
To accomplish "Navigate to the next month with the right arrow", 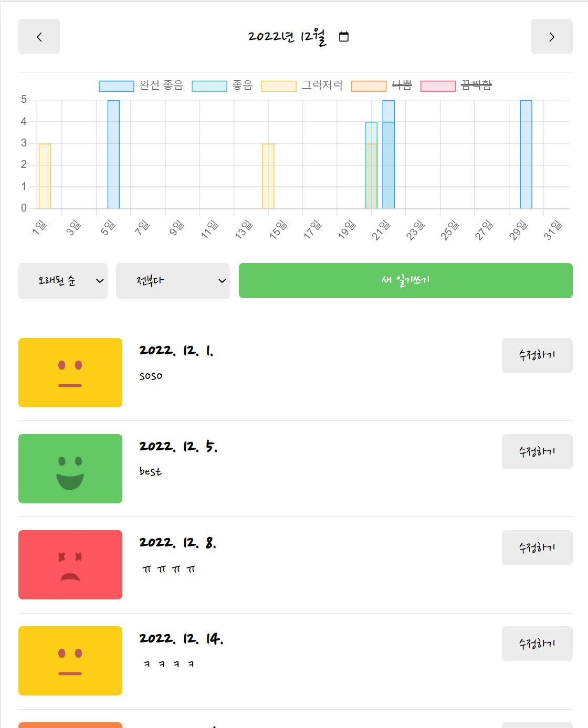I will (551, 36).
